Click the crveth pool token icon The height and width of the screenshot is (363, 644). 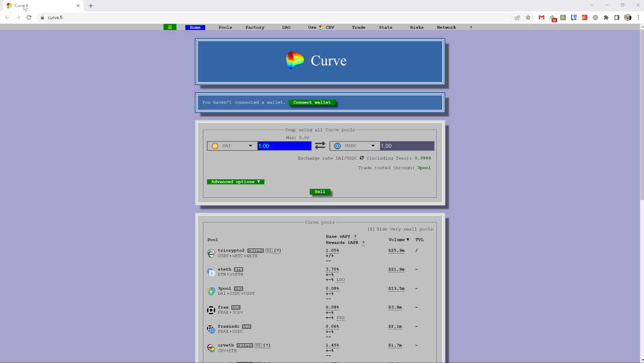(x=211, y=348)
